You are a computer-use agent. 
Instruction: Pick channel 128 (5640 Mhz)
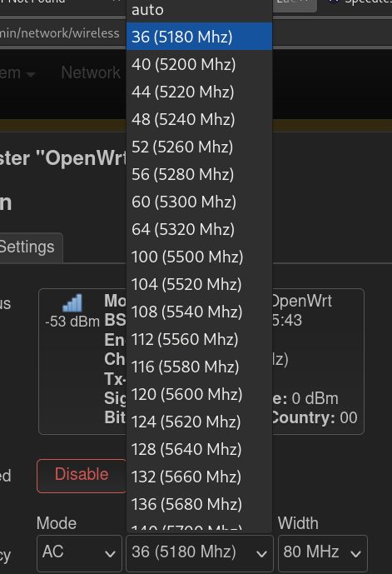[x=199, y=449]
